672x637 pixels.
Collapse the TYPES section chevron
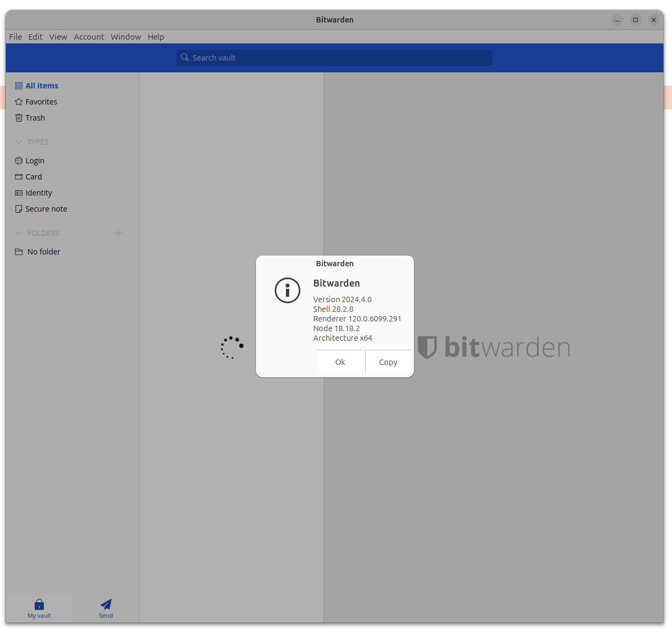click(x=19, y=142)
